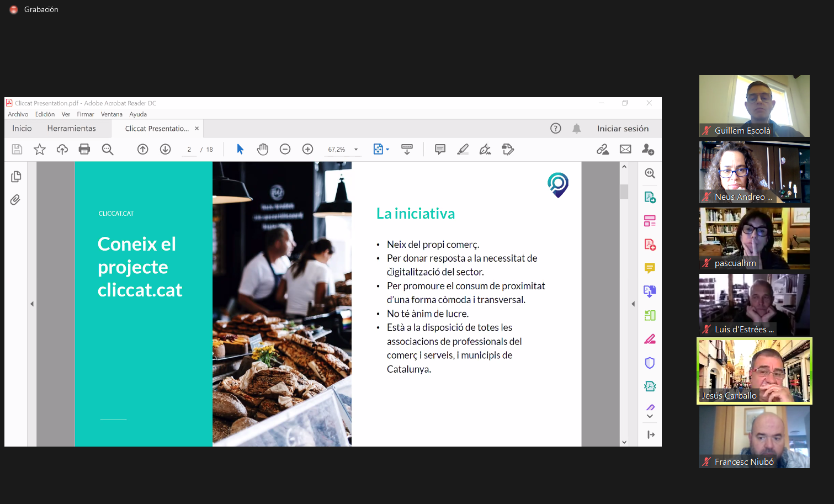
Task: Open the Ver menu
Action: click(66, 114)
